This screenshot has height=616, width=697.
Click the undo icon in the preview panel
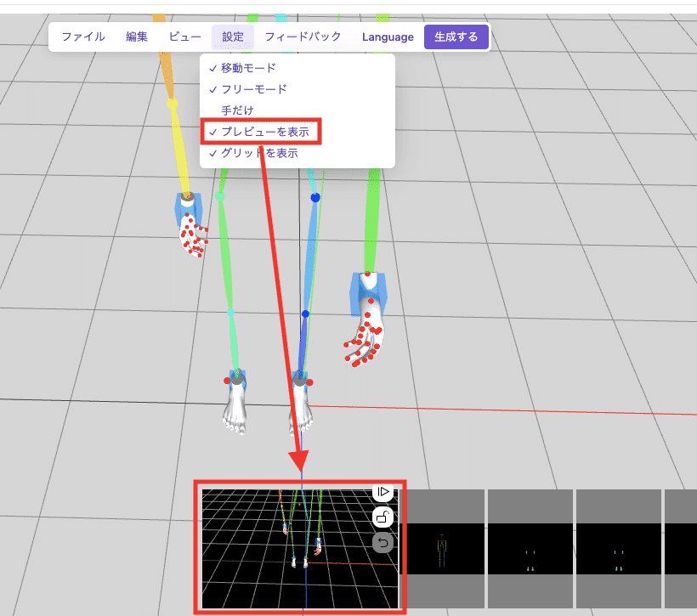click(x=382, y=542)
